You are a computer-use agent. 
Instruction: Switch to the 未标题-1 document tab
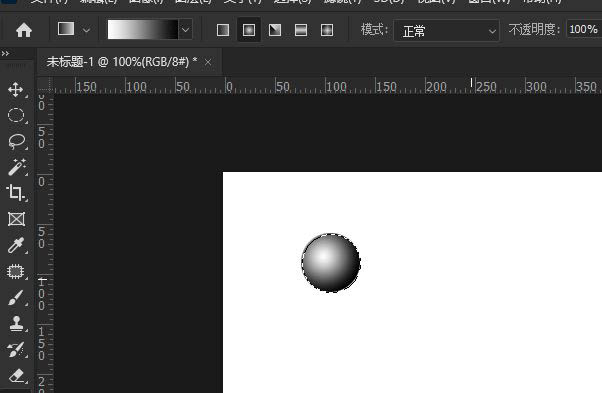[x=122, y=61]
